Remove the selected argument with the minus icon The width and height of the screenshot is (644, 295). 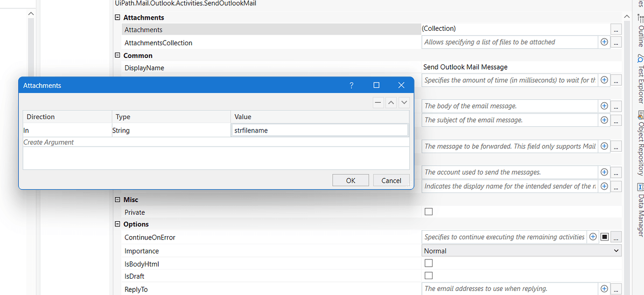click(x=378, y=102)
